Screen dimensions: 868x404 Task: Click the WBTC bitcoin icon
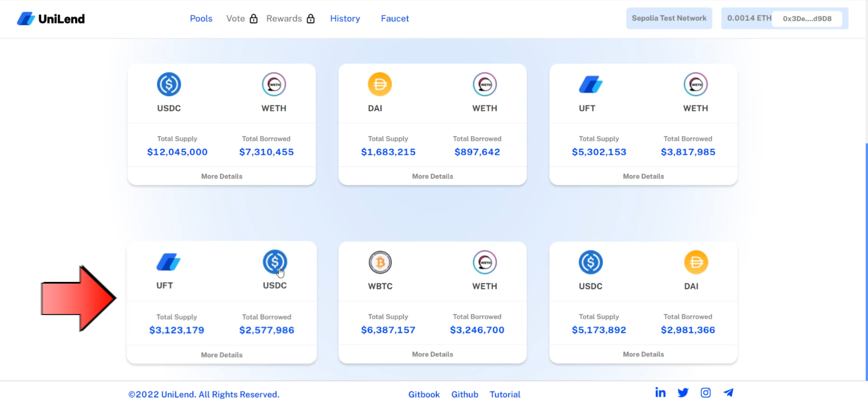click(380, 262)
